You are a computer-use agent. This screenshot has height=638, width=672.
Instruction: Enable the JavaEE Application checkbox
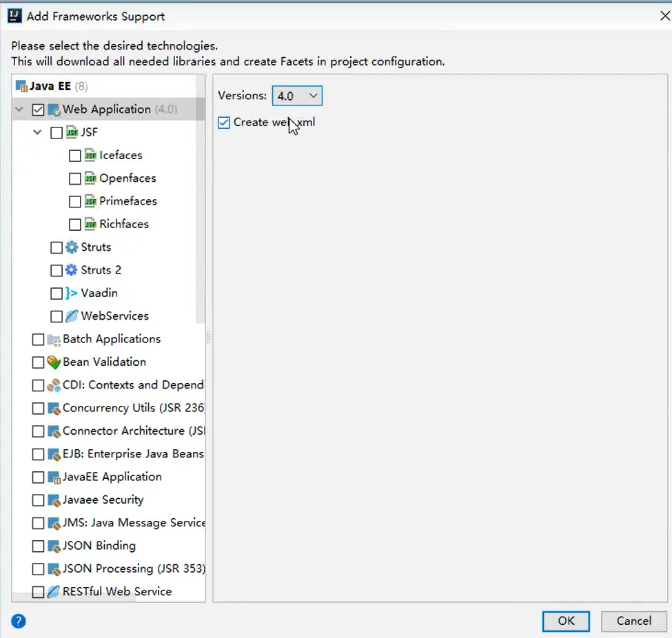click(x=38, y=477)
